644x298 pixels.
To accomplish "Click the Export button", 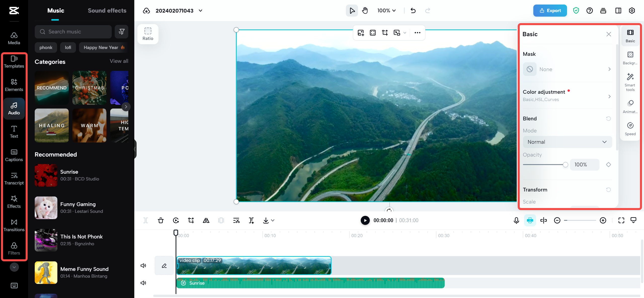I will click(x=549, y=10).
